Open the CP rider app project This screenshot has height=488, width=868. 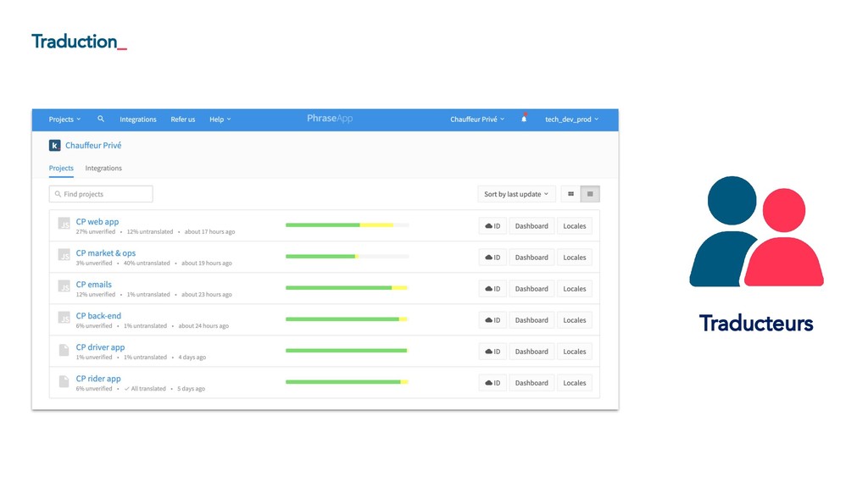point(98,379)
